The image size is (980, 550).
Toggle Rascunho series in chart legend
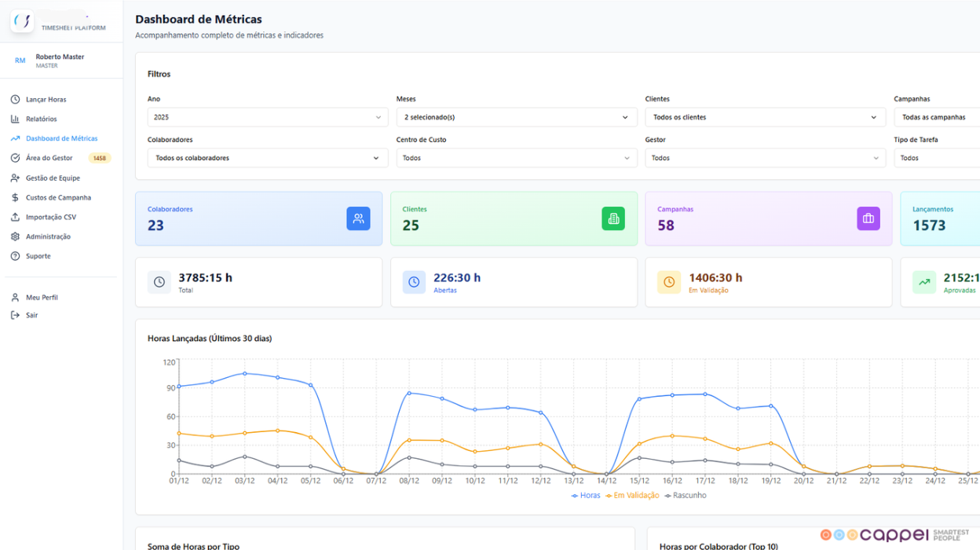(x=686, y=496)
